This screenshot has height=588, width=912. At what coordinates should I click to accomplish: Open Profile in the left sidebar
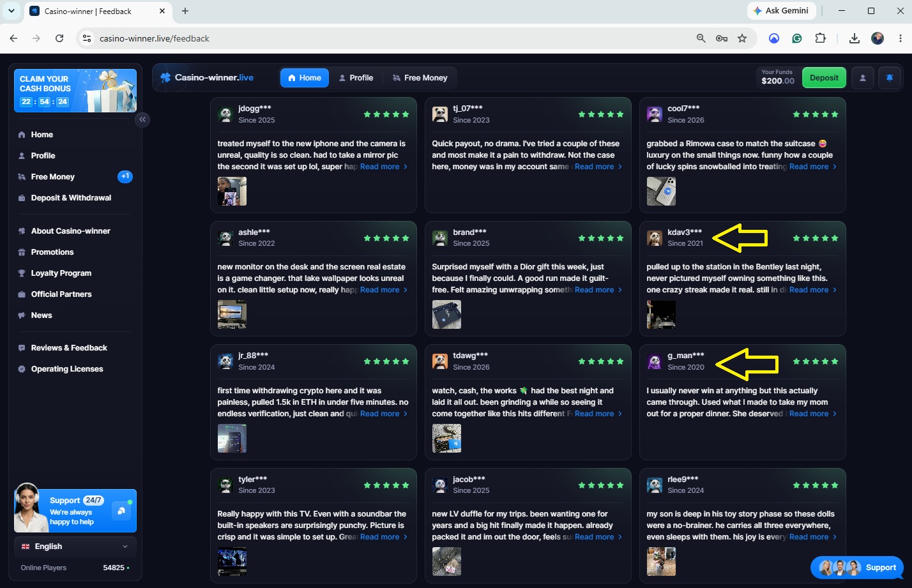pyautogui.click(x=43, y=156)
